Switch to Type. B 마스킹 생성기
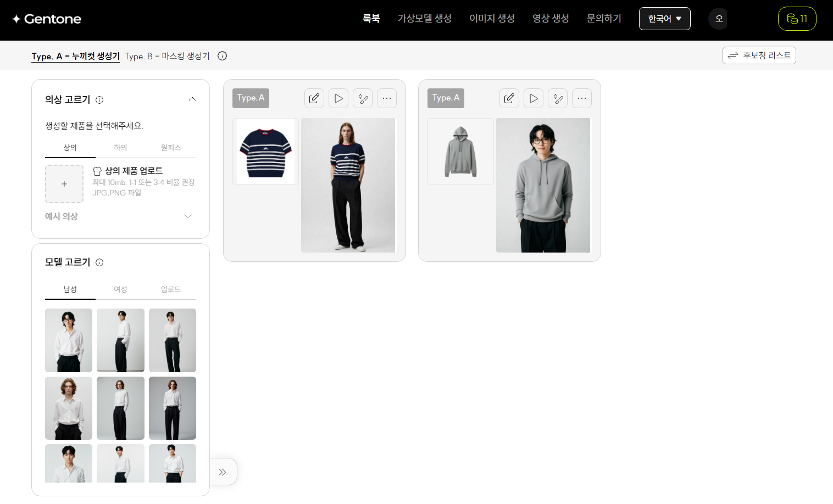Image resolution: width=833 pixels, height=504 pixels. (x=167, y=56)
